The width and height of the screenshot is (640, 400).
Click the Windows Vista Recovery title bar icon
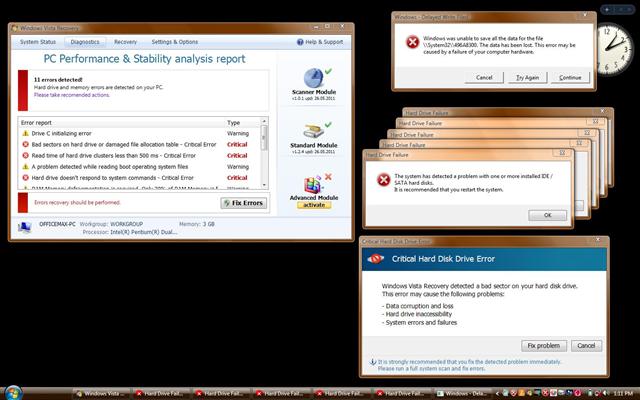[x=15, y=28]
